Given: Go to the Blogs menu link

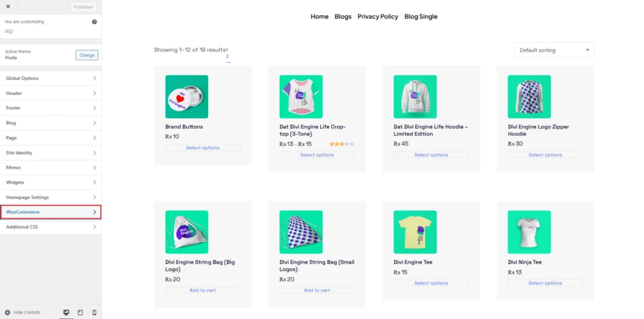Looking at the screenshot, I should [x=343, y=16].
